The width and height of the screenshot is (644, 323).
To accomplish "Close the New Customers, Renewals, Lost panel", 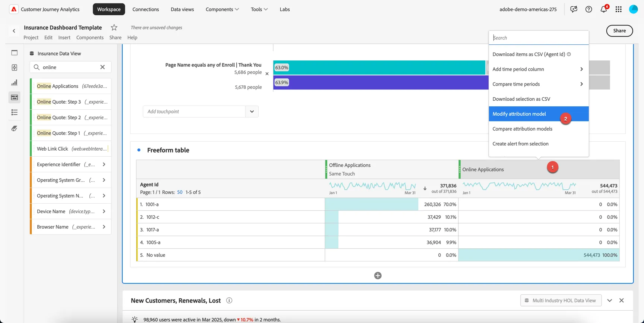I will [x=621, y=301].
